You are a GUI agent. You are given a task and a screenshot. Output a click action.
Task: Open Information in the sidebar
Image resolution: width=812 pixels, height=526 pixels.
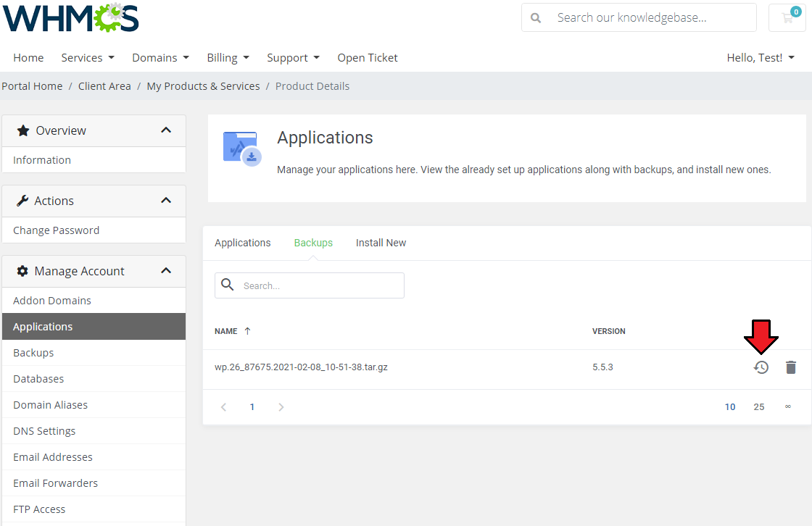coord(94,160)
